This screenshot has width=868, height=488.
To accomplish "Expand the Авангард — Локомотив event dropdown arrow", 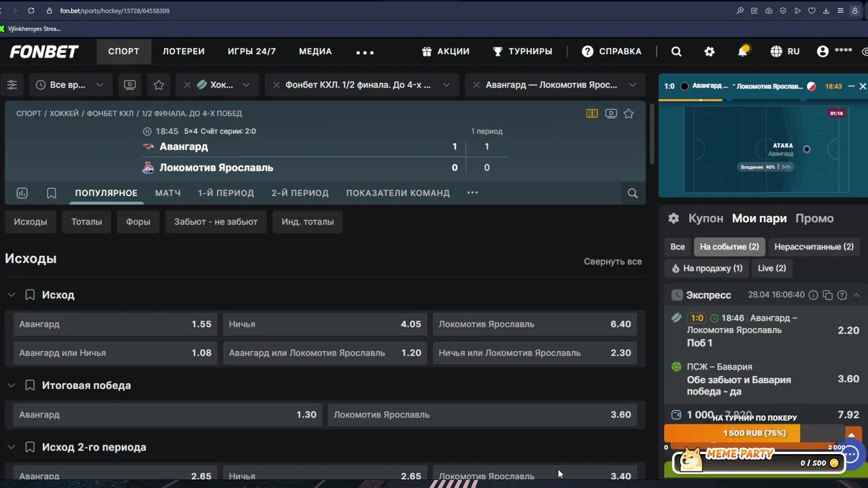I will point(632,85).
